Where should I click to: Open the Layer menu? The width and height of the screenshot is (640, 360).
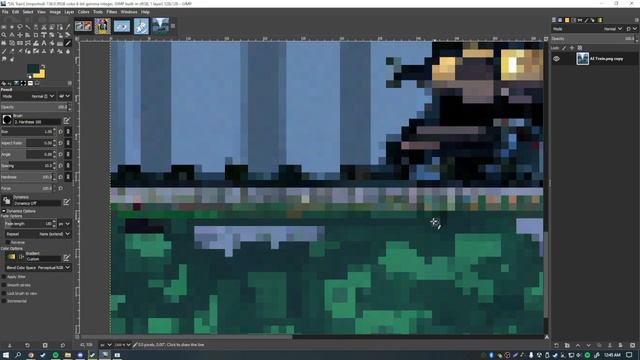point(69,12)
